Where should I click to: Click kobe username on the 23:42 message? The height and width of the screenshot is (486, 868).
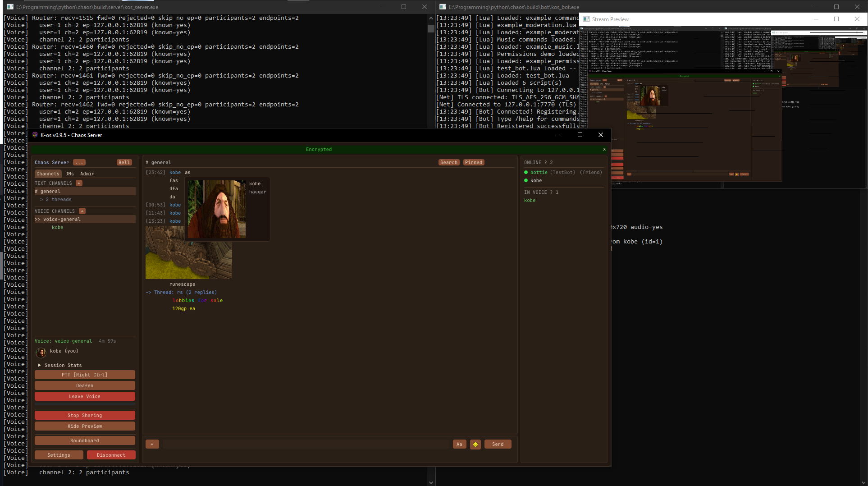pyautogui.click(x=175, y=173)
